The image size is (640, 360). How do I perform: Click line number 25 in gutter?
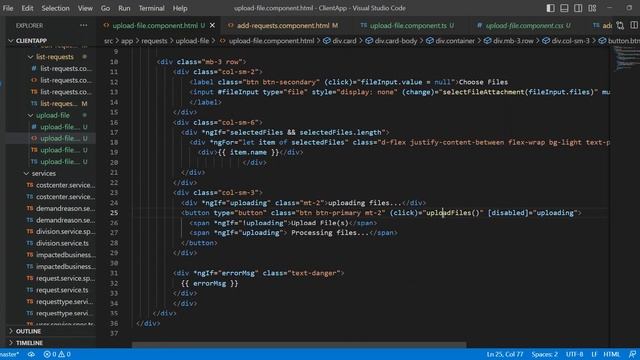click(x=114, y=213)
